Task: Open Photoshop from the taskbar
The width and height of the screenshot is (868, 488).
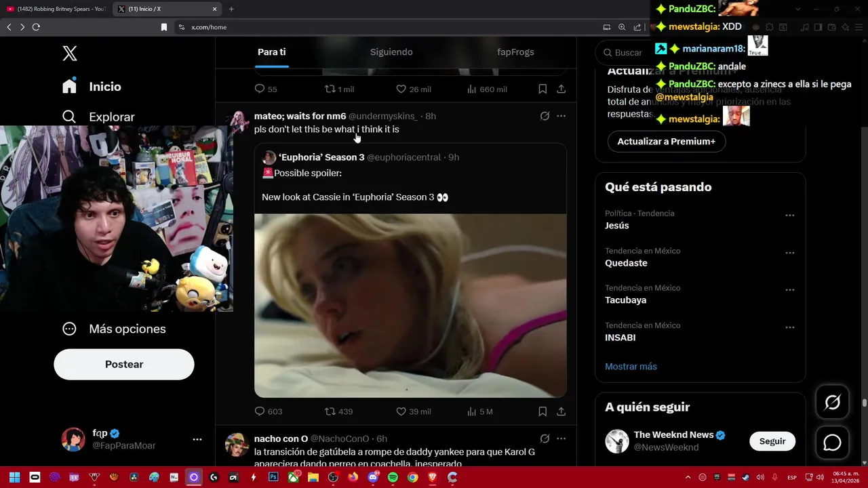Action: point(273,477)
